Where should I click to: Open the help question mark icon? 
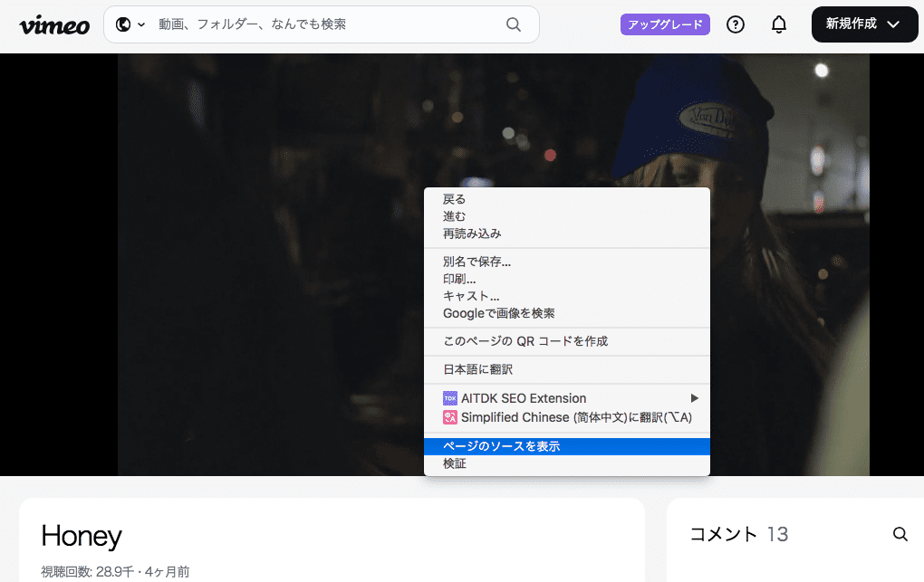pos(736,24)
